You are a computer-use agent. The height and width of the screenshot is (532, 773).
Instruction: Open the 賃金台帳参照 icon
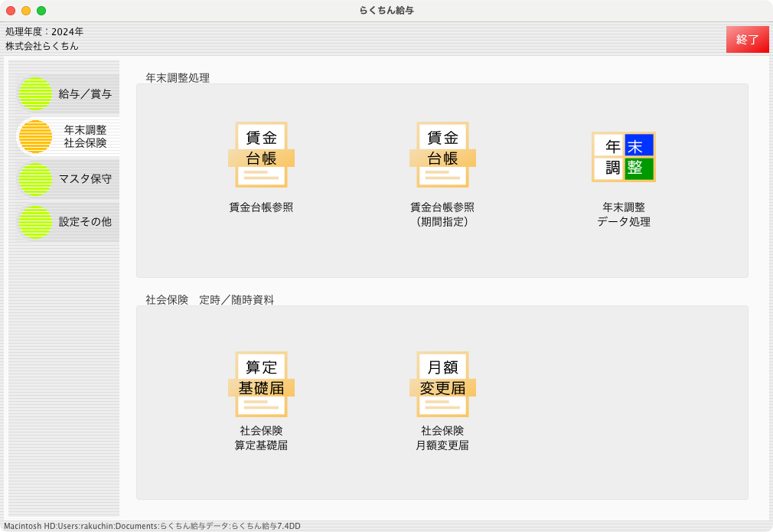tap(261, 155)
